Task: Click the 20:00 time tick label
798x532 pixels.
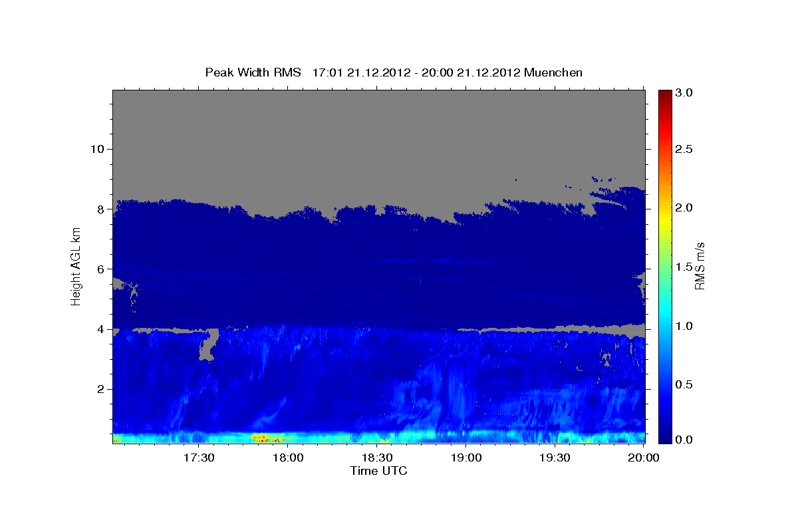Action: click(x=644, y=458)
